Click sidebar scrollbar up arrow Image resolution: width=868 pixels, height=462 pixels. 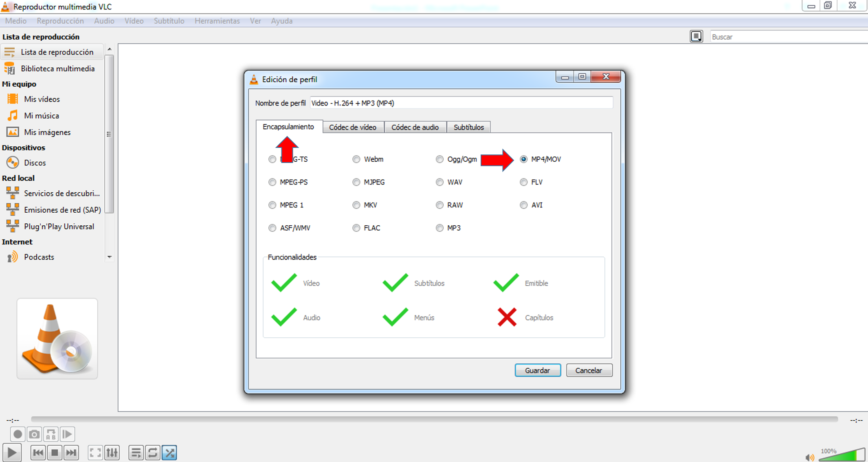point(110,49)
